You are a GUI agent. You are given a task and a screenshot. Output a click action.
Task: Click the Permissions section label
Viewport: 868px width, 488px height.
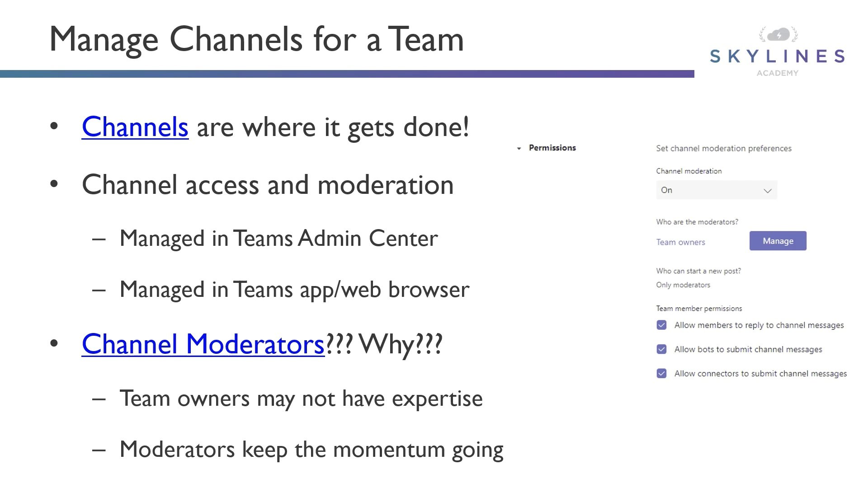click(x=552, y=148)
